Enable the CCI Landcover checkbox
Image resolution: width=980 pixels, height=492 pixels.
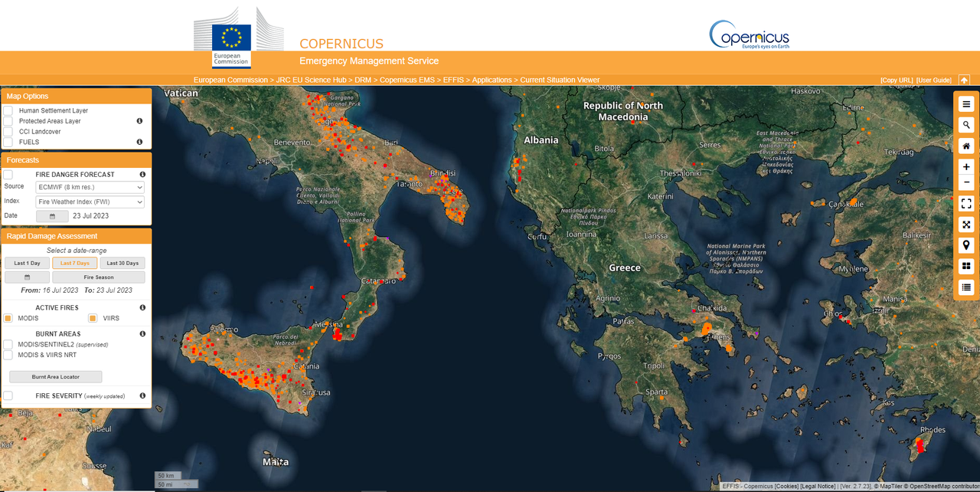(8, 132)
